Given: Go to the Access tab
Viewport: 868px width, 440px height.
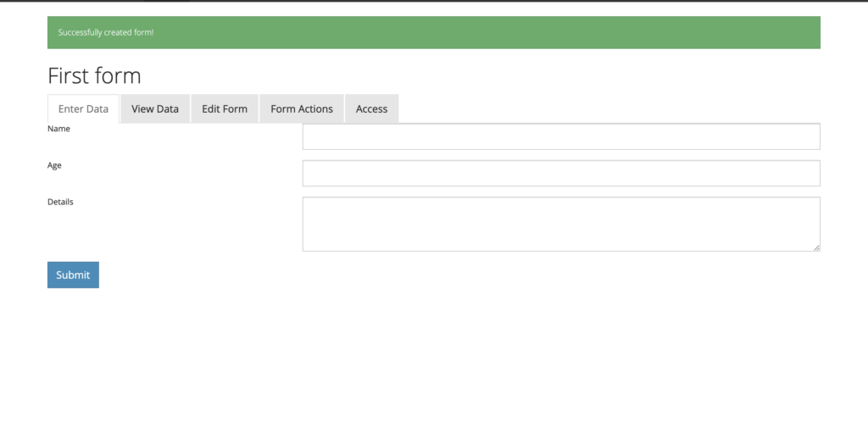Looking at the screenshot, I should [x=371, y=109].
